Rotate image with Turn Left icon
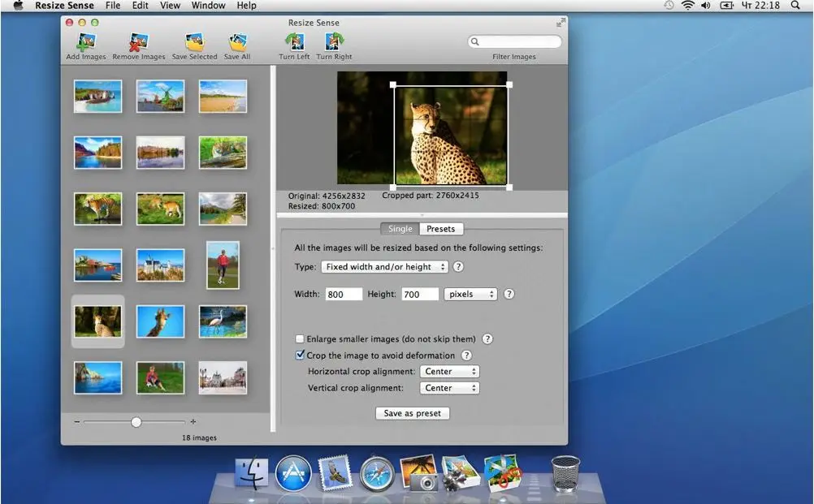 pyautogui.click(x=294, y=42)
